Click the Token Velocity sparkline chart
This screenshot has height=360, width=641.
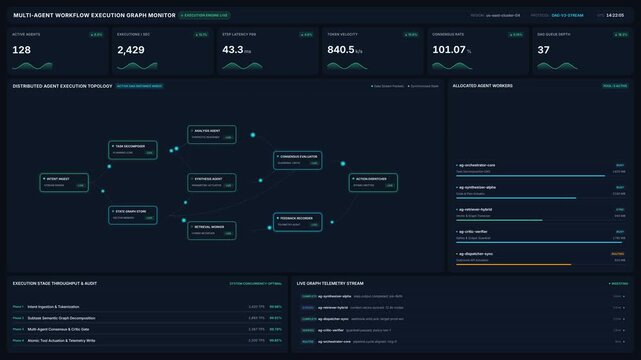pyautogui.click(x=347, y=66)
